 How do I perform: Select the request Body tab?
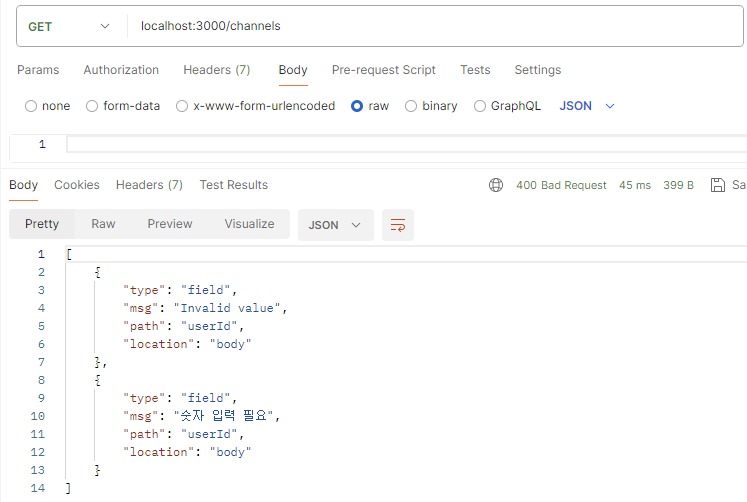tap(293, 70)
